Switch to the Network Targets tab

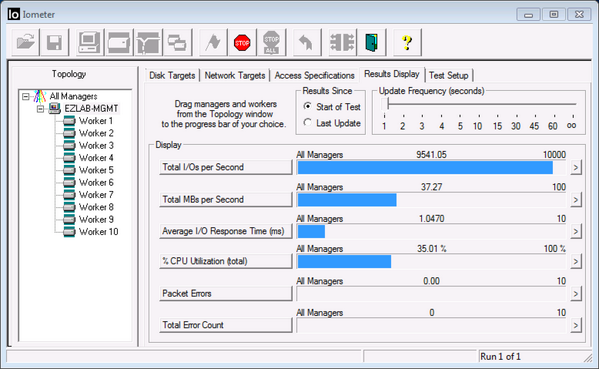[x=235, y=75]
